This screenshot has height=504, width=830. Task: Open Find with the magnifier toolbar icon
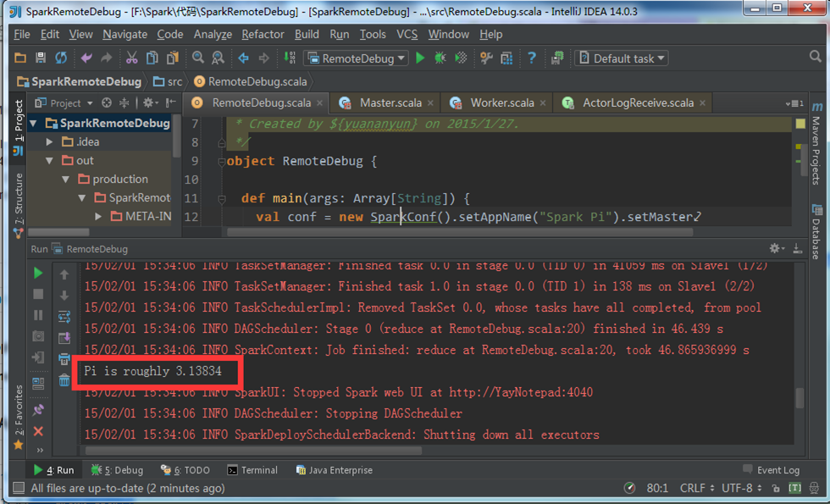tap(198, 58)
